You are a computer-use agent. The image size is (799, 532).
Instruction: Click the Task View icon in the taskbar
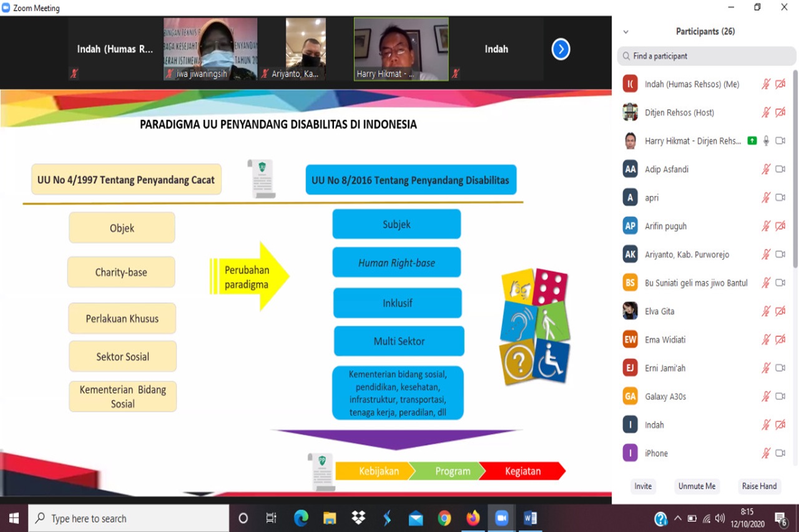click(x=272, y=518)
